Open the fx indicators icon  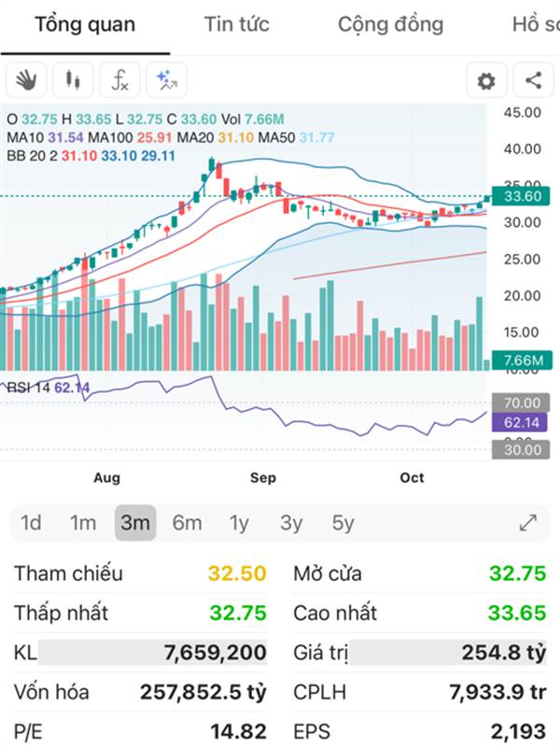(x=119, y=80)
